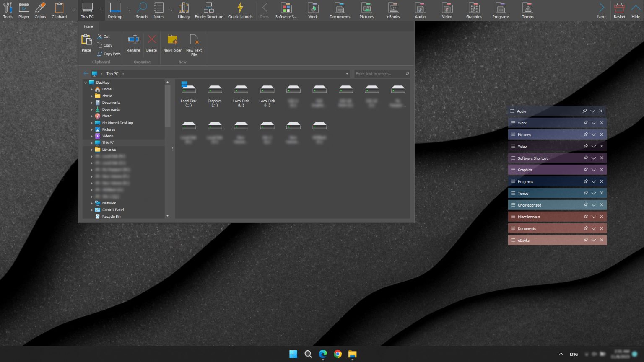Pin the Documents panel
This screenshot has width=644, height=362.
[x=585, y=228]
